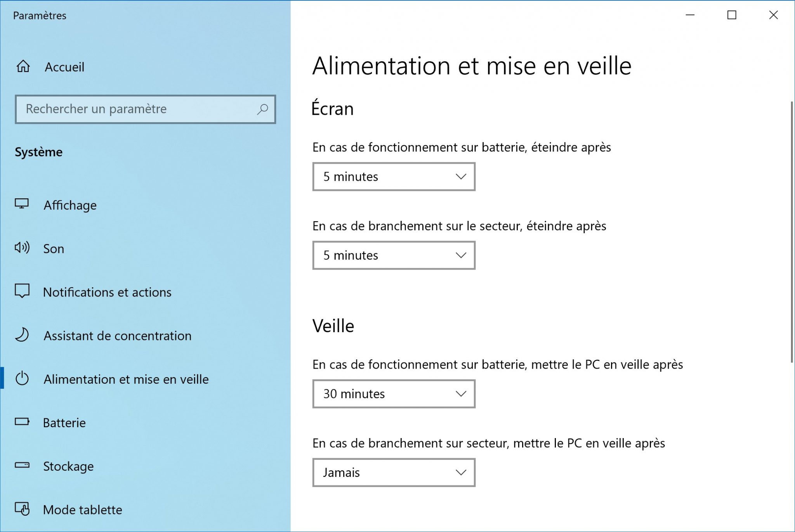Click the Mode tablette icon
This screenshot has width=795, height=532.
coord(22,509)
